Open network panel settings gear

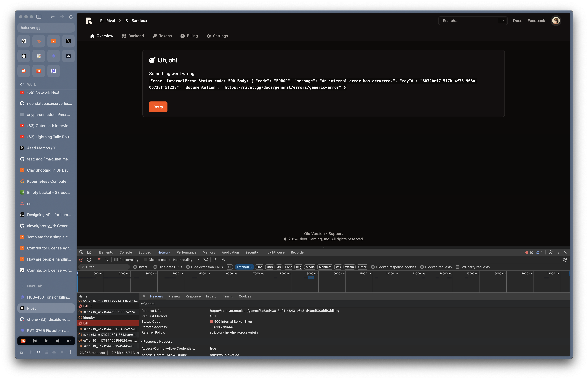(565, 260)
